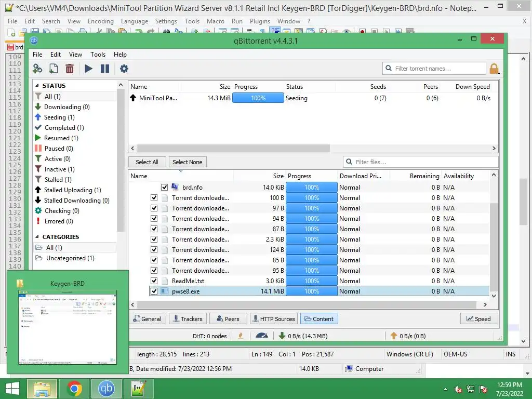Uncheck the brd.nfo file checkbox

(164, 187)
